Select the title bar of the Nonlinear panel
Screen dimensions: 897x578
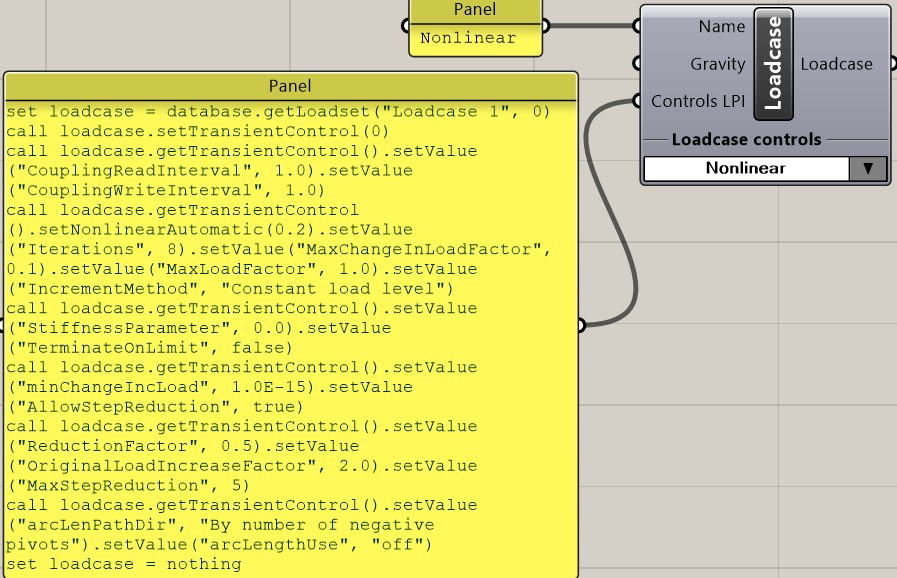pyautogui.click(x=474, y=10)
